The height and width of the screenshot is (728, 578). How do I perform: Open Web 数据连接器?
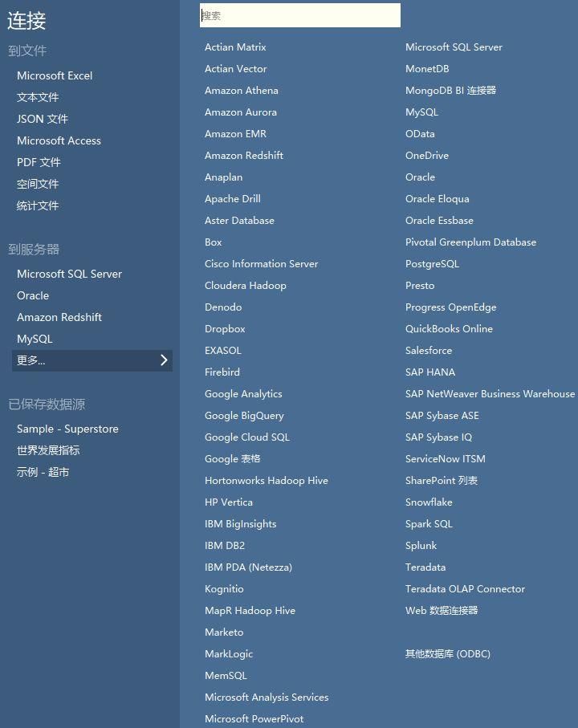[x=442, y=611]
